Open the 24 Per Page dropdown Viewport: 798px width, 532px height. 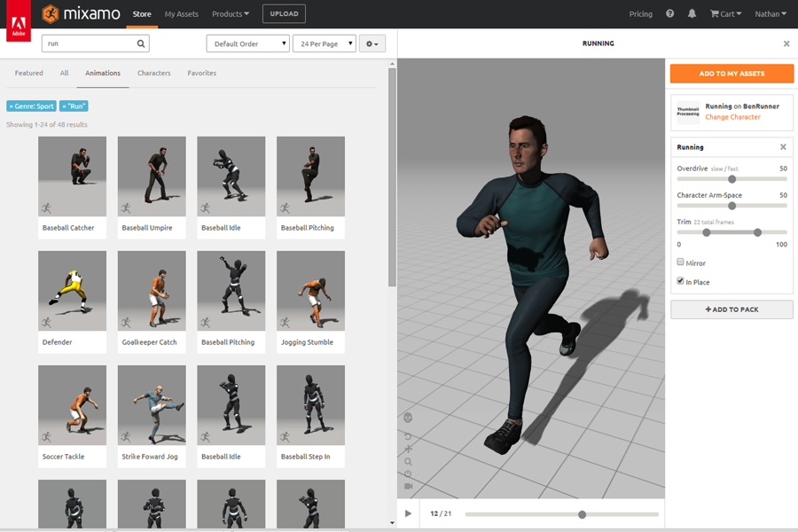click(x=324, y=43)
